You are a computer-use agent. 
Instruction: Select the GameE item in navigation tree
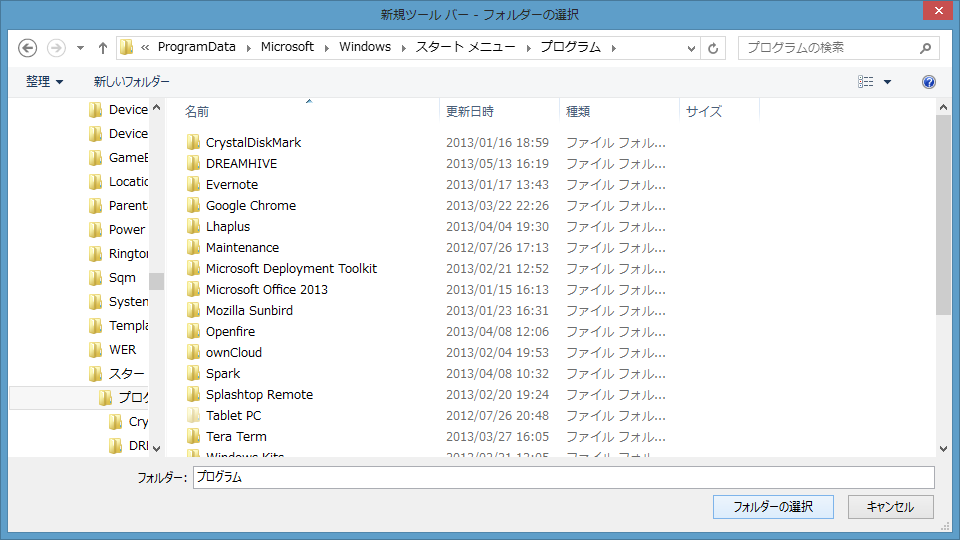[118, 157]
